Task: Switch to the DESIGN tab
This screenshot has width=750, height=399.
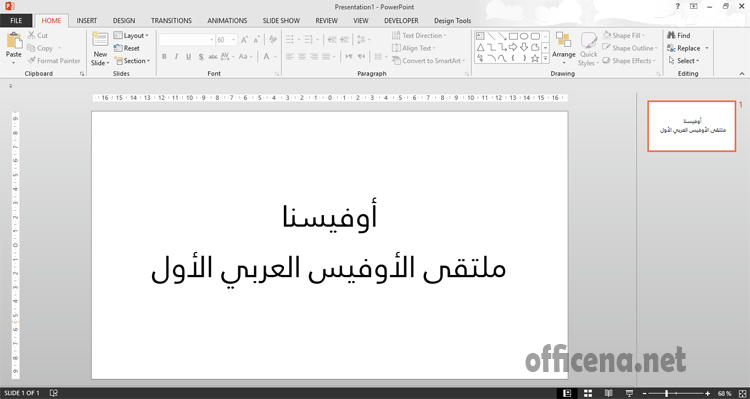Action: (124, 21)
